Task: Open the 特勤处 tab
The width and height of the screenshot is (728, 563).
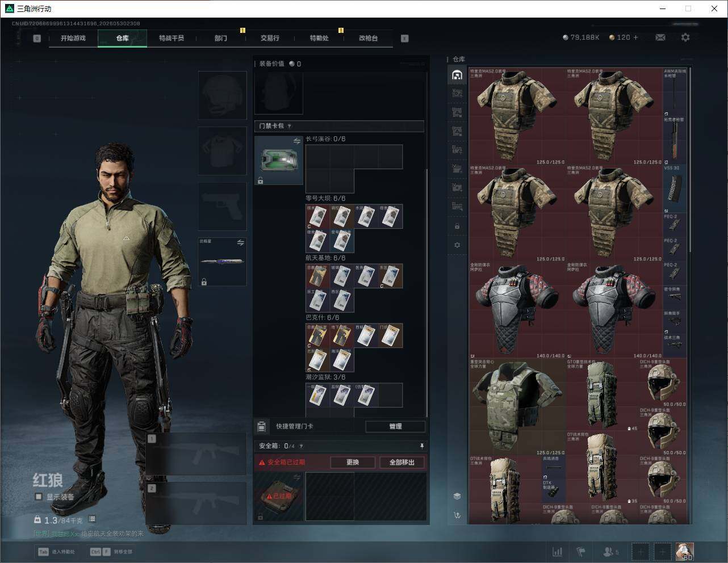Action: pos(319,38)
